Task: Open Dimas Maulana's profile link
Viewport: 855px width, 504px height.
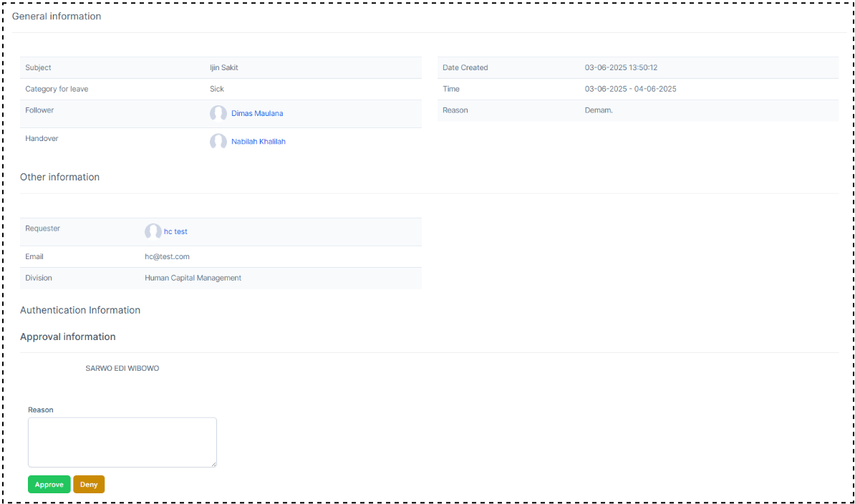Action: tap(257, 113)
